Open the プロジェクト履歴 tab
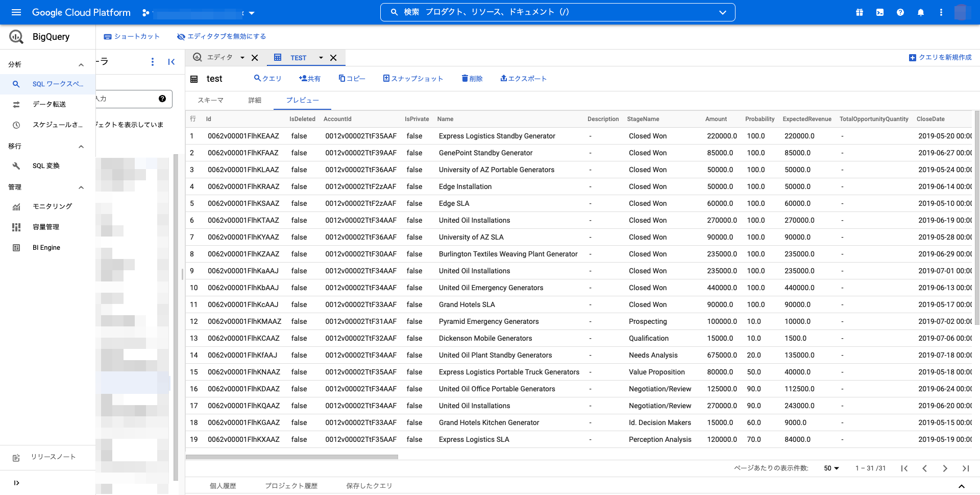The height and width of the screenshot is (495, 980). point(291,486)
